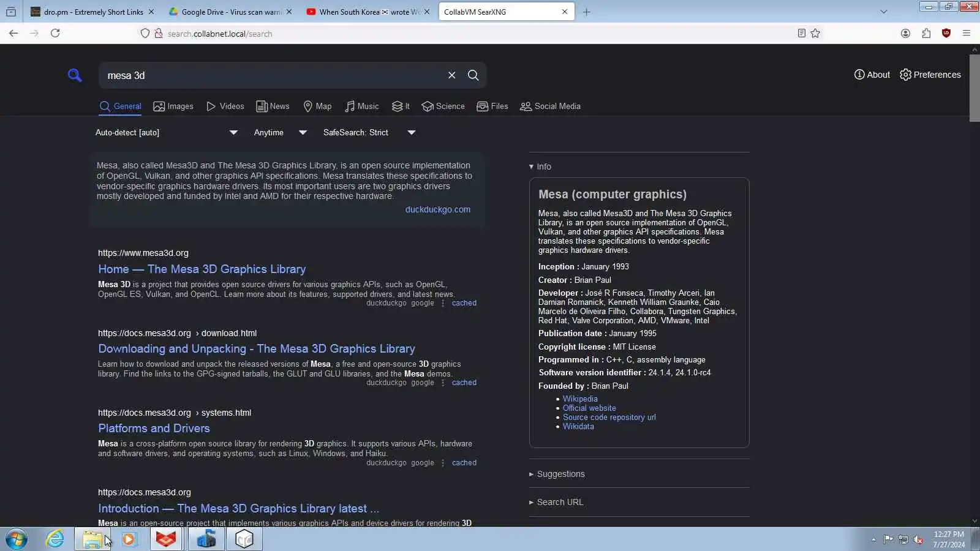The width and height of the screenshot is (980, 551).
Task: Toggle reader view in the address bar
Action: 801,33
